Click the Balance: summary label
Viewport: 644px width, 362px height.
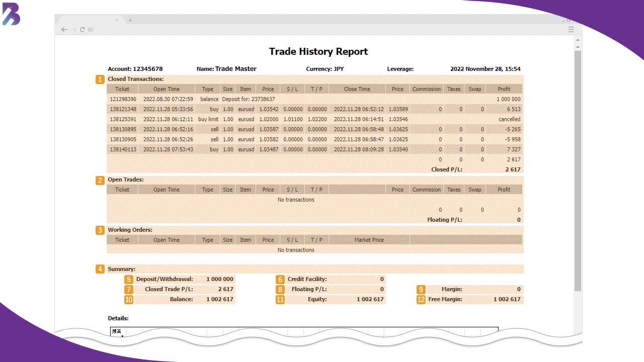(182, 299)
